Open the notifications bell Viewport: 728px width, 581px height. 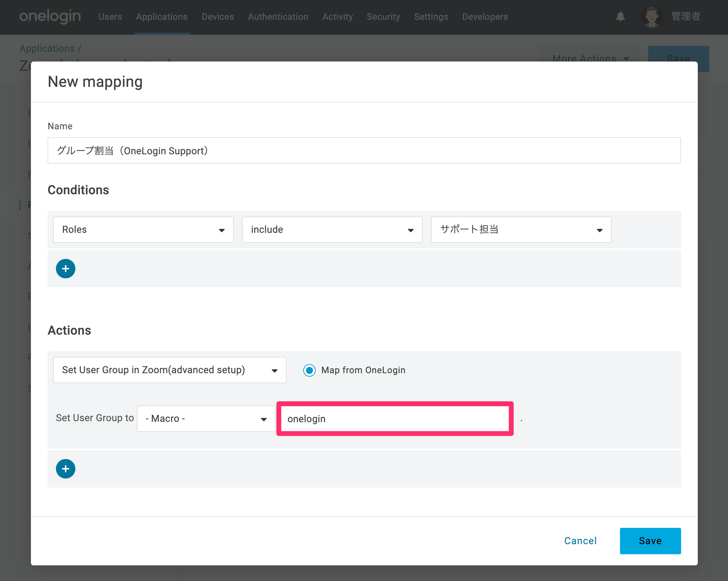click(620, 16)
